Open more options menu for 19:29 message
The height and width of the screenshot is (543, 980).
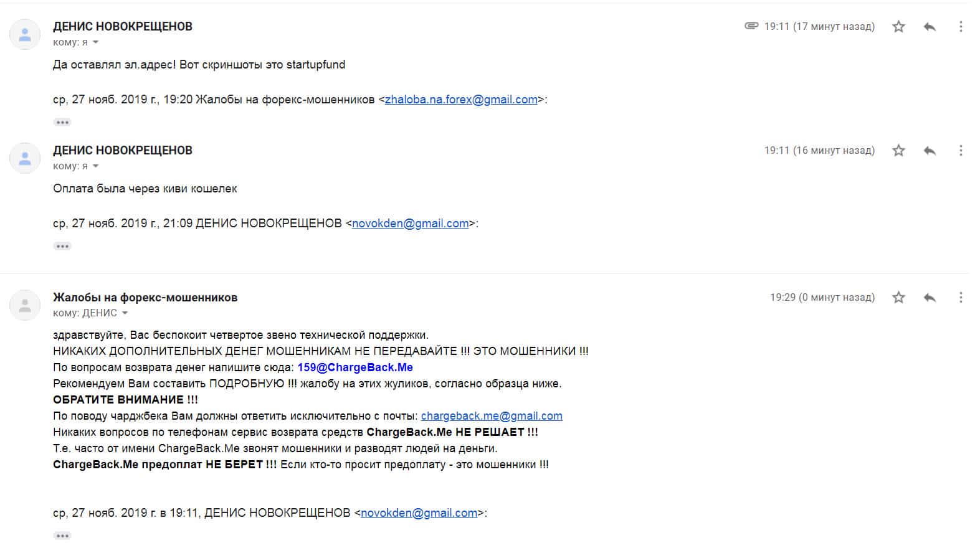tap(961, 297)
